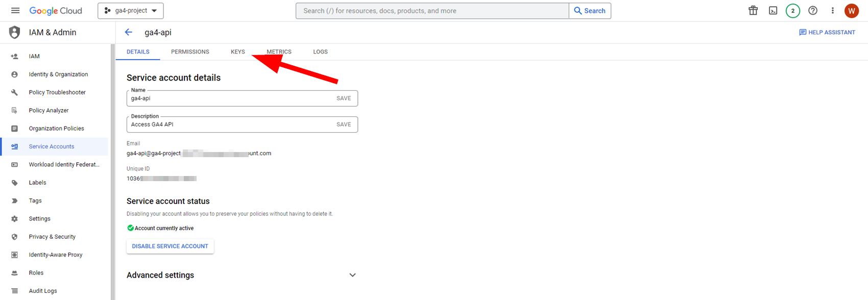Open the main navigation hamburger menu
868x300 pixels.
pyautogui.click(x=15, y=11)
